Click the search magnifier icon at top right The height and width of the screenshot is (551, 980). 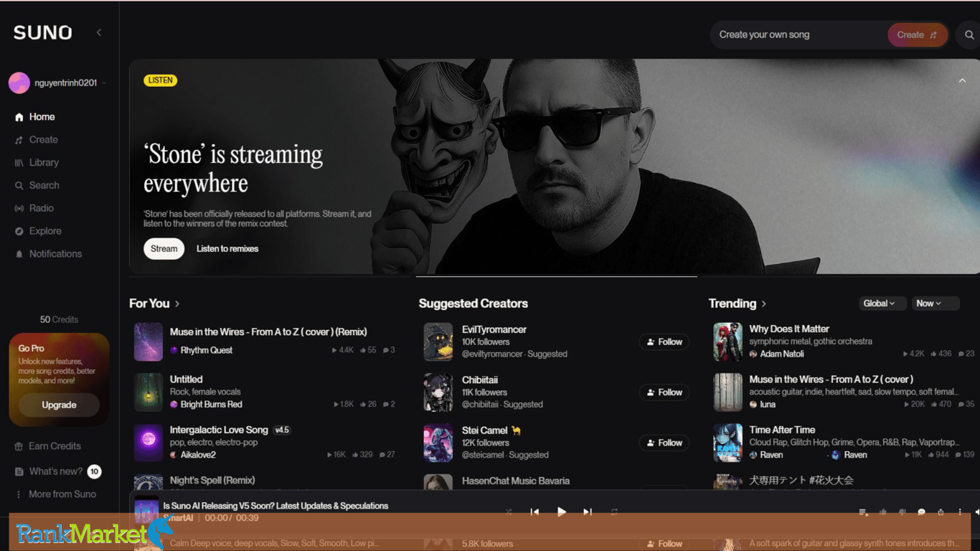point(969,34)
